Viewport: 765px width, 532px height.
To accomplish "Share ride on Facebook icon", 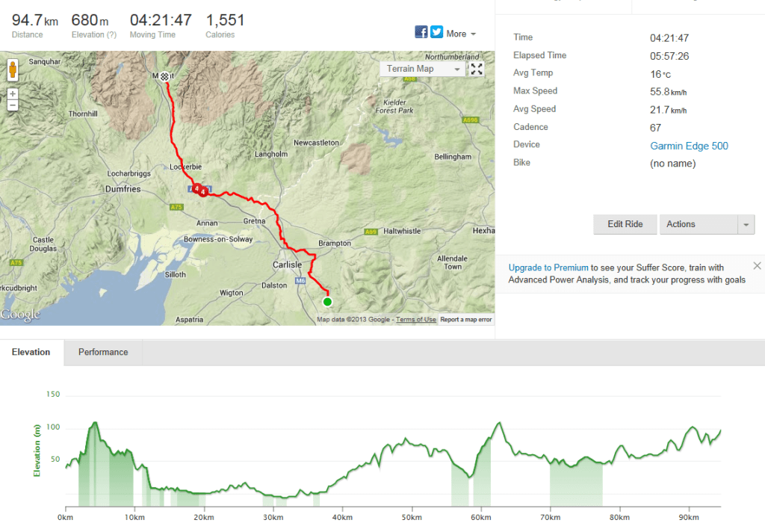I will pyautogui.click(x=421, y=32).
